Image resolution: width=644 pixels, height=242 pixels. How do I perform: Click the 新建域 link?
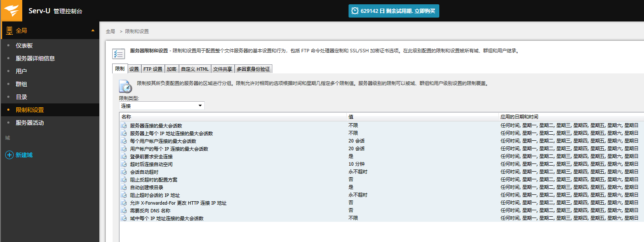24,155
